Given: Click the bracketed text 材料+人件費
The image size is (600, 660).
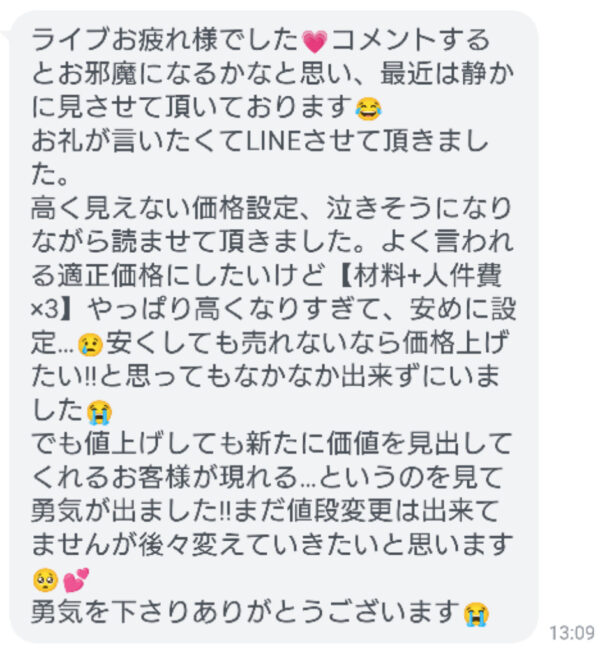Looking at the screenshot, I should click(427, 276).
